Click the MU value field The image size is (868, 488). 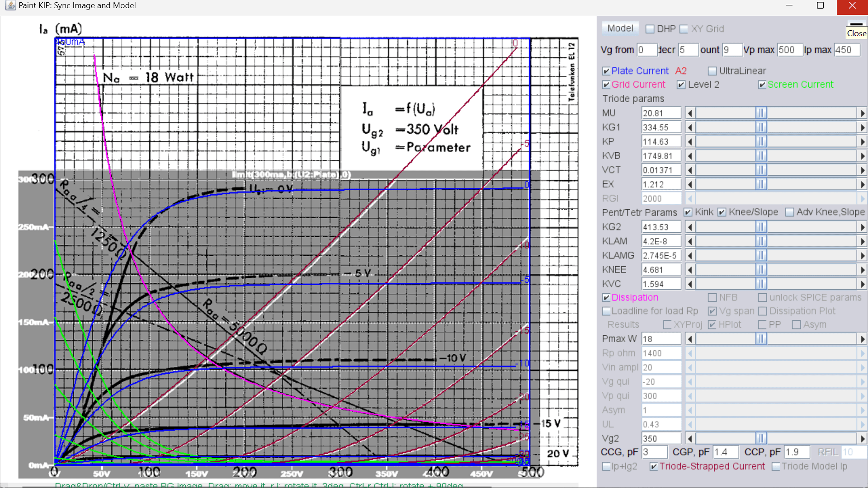point(661,113)
